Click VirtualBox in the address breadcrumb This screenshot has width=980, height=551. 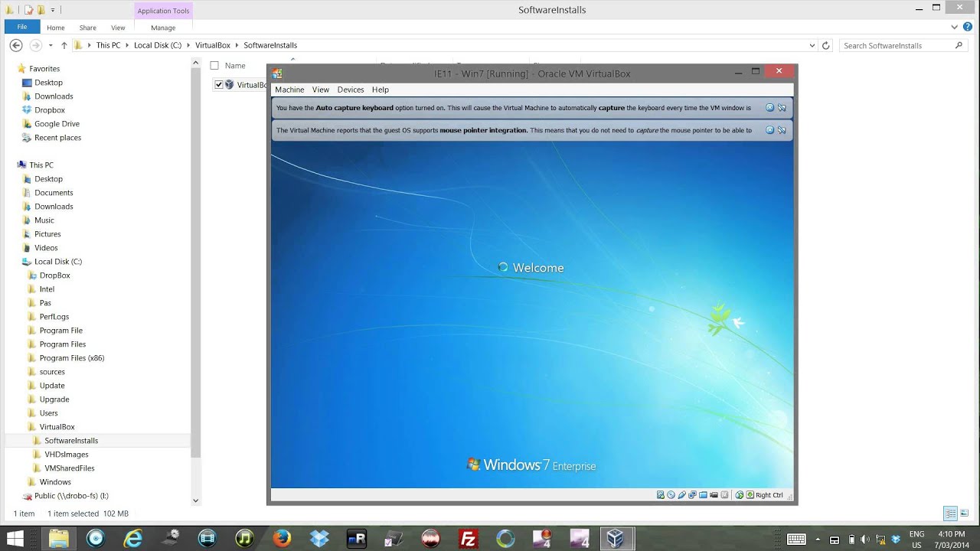[x=213, y=45]
